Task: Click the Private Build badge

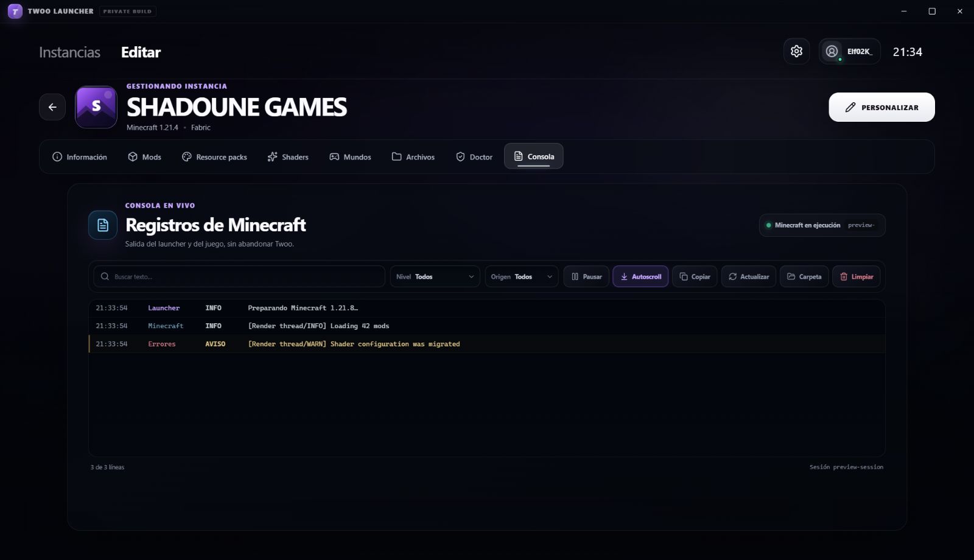Action: click(x=127, y=11)
